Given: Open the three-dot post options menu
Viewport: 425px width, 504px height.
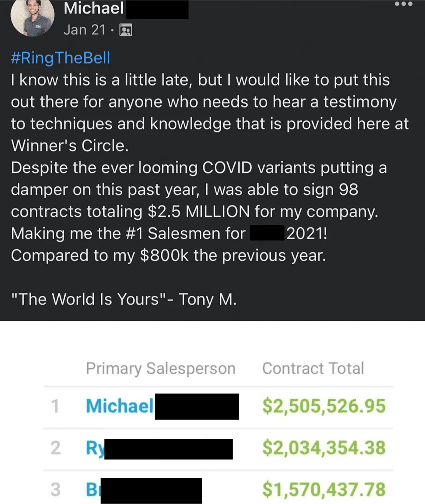Looking at the screenshot, I should (x=404, y=4).
